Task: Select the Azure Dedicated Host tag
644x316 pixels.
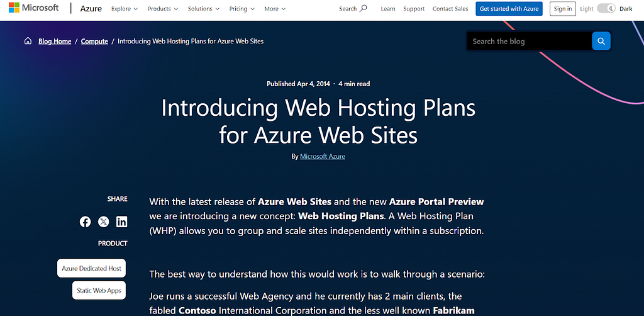Action: (x=92, y=268)
